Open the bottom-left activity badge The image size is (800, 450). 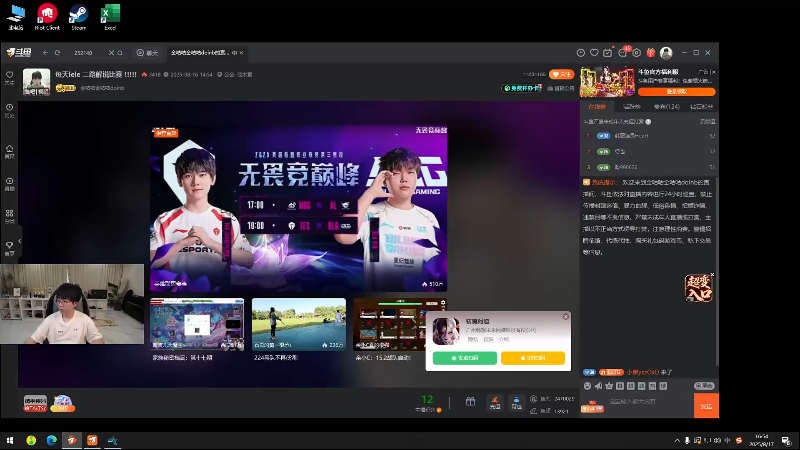pyautogui.click(x=35, y=403)
